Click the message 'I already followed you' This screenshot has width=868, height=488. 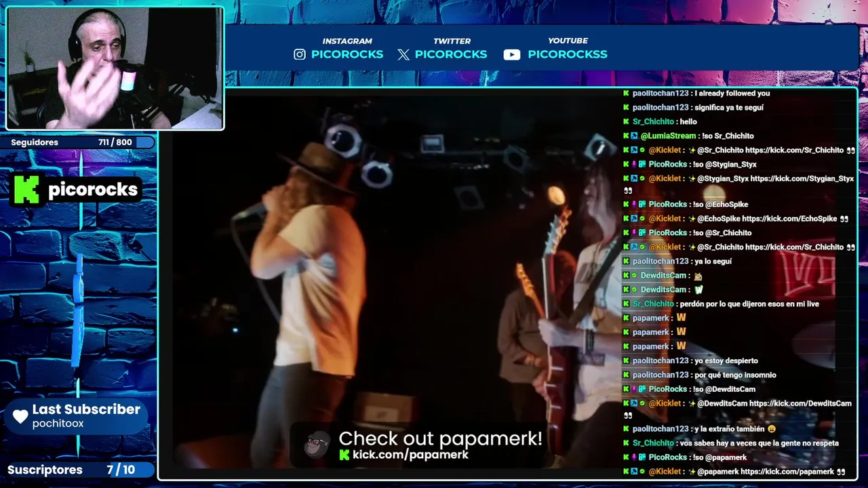coord(732,94)
